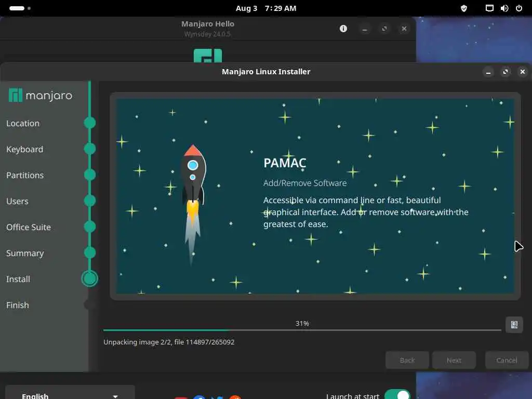Minimize the Manjaro Linux Installer window
Screen dimensions: 532x399
click(x=488, y=72)
